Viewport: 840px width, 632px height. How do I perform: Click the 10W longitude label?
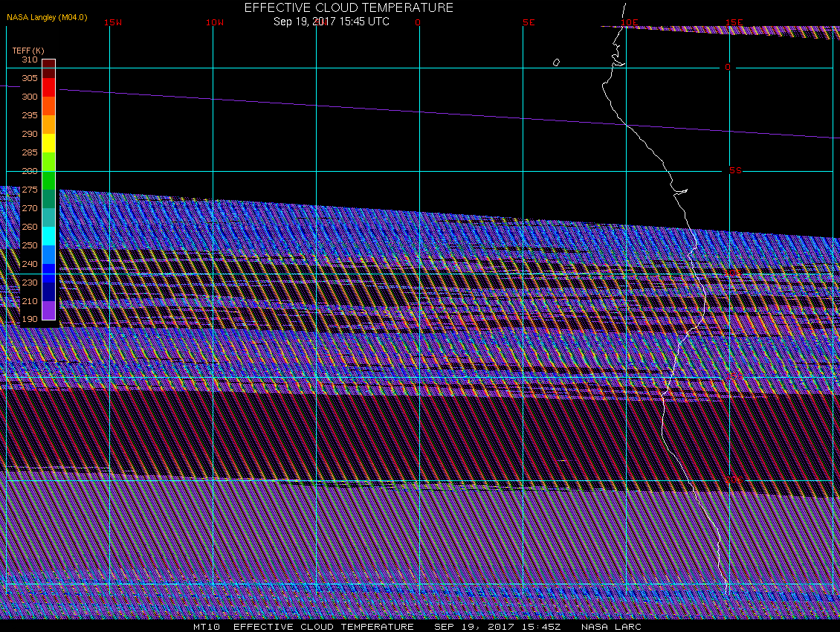[x=215, y=22]
